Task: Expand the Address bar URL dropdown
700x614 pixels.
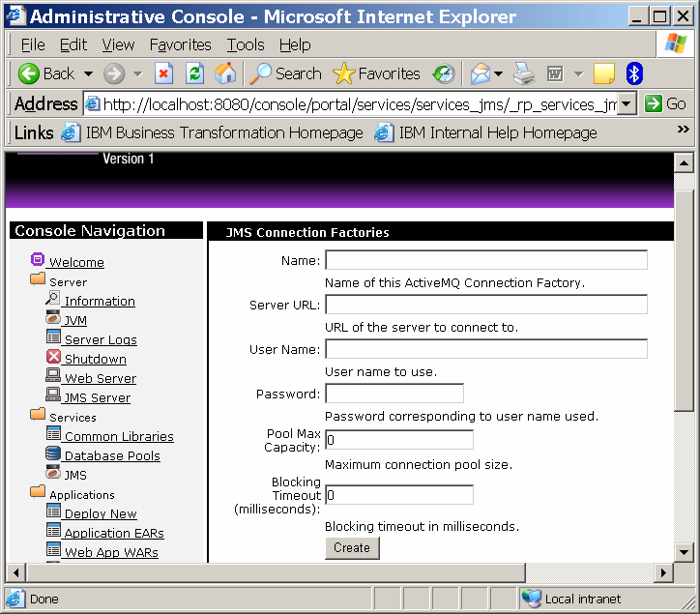Action: (x=626, y=104)
